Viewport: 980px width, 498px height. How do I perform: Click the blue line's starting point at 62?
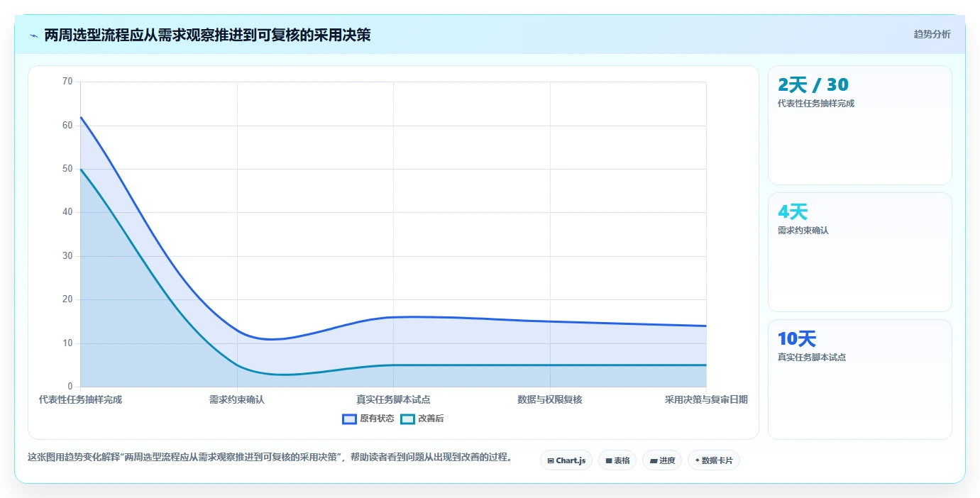coord(81,117)
